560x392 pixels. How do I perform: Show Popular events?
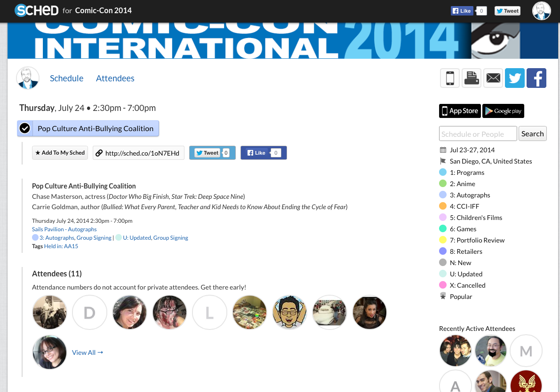(x=461, y=297)
